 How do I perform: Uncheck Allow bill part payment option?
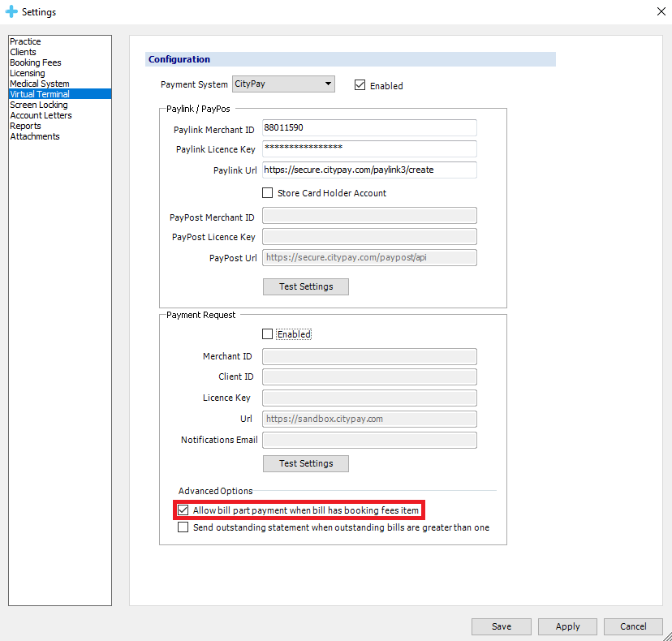(183, 510)
